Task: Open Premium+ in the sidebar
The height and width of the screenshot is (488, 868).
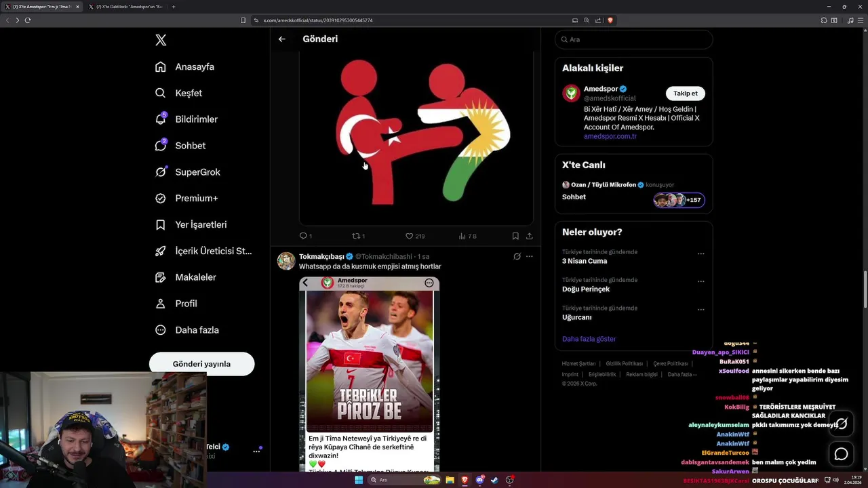Action: pos(186,199)
